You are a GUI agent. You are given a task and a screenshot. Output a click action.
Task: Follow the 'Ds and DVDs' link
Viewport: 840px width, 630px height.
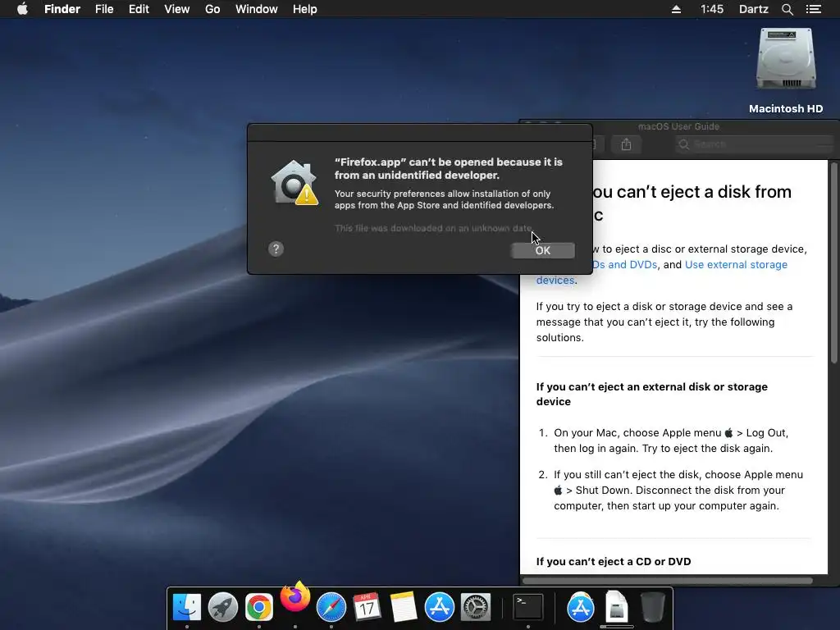(624, 265)
